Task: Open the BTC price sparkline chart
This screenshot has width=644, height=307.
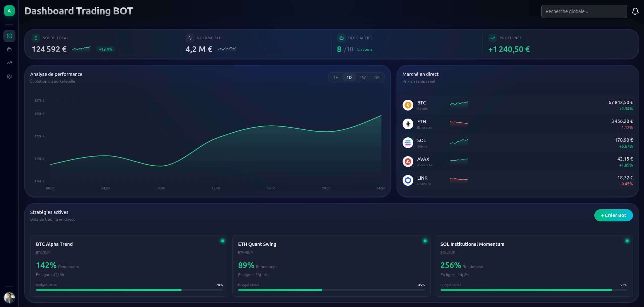Action: click(459, 104)
